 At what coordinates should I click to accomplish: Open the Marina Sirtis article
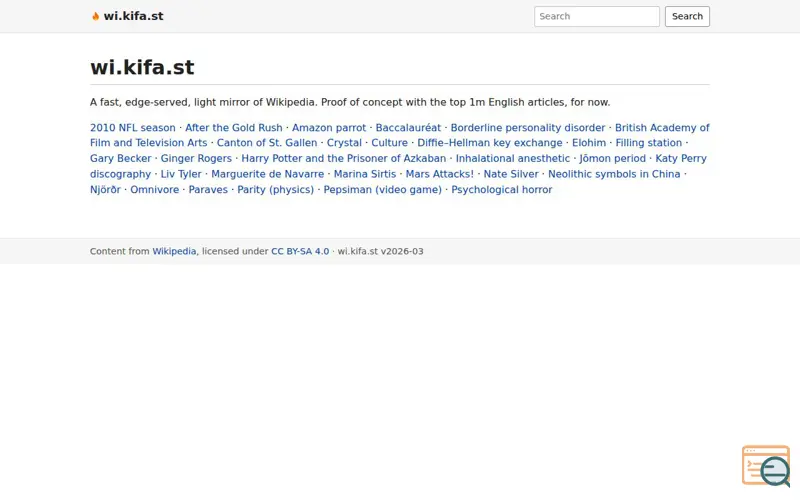(365, 174)
